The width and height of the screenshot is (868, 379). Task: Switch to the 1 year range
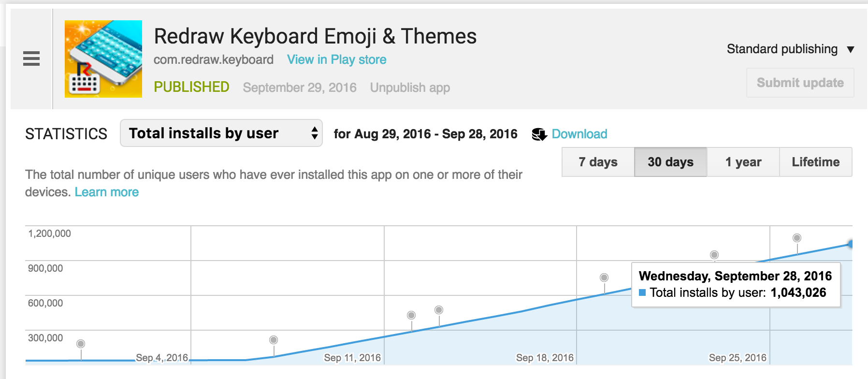tap(743, 162)
